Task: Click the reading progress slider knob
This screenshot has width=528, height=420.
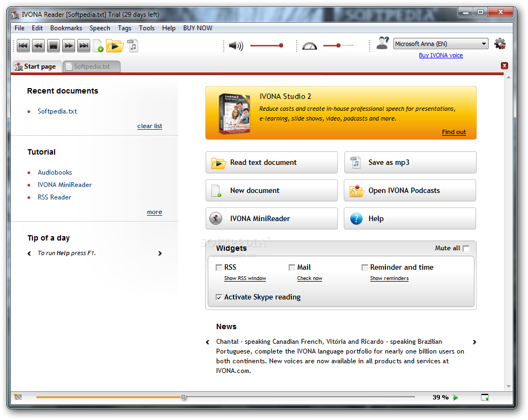Action: tap(183, 397)
